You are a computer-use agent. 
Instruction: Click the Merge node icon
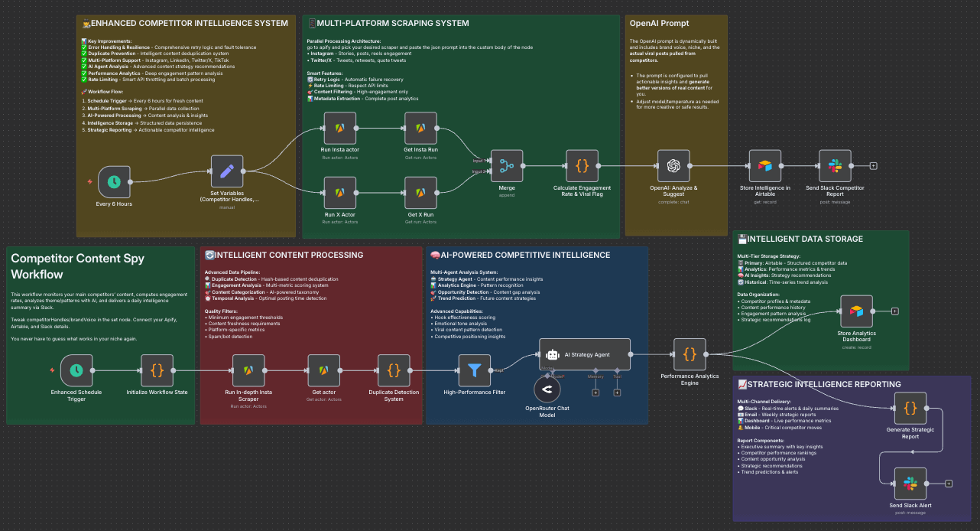pos(506,165)
